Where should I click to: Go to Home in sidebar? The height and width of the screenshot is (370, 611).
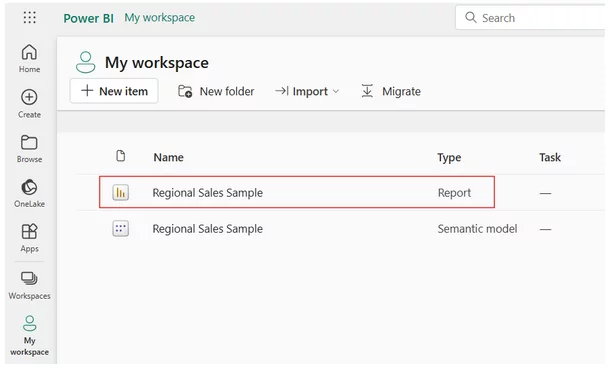coord(29,59)
